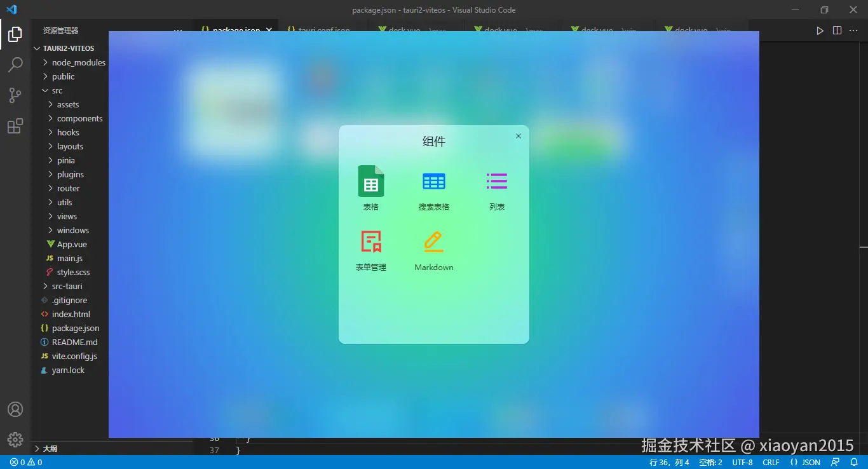
Task: Switch to the package.json editor tab
Action: (235, 30)
